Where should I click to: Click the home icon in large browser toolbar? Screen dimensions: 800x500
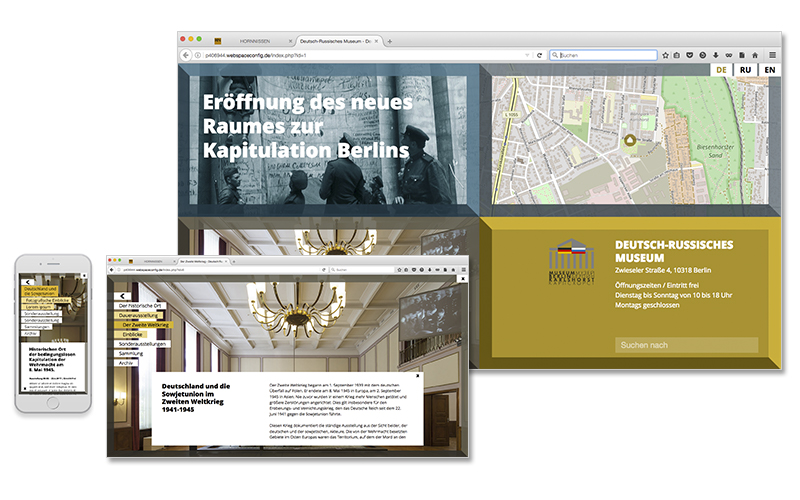click(x=754, y=55)
